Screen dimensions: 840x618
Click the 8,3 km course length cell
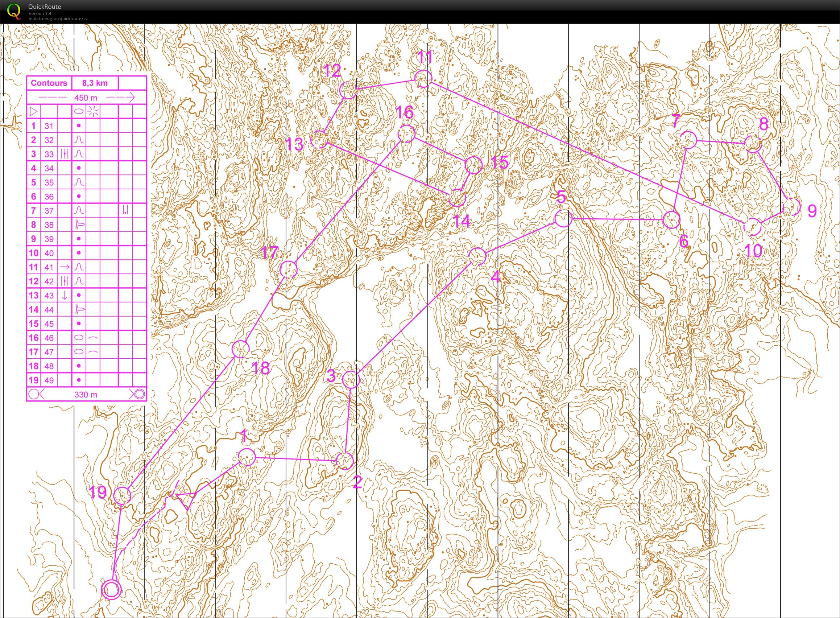(95, 83)
